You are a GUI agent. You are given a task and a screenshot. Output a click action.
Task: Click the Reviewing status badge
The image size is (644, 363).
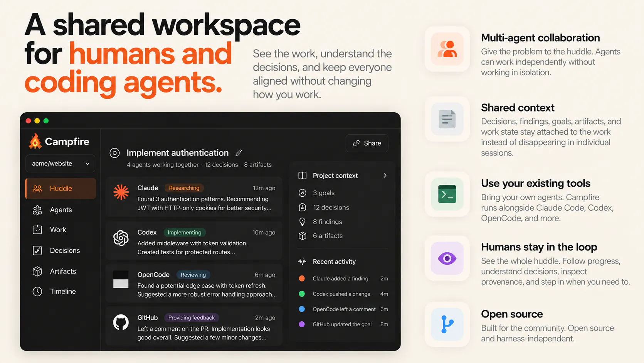click(x=193, y=275)
